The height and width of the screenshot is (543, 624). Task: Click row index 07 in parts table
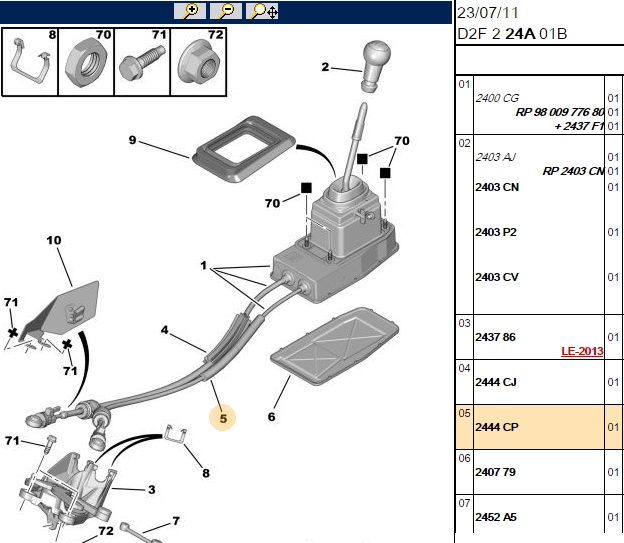[x=464, y=503]
